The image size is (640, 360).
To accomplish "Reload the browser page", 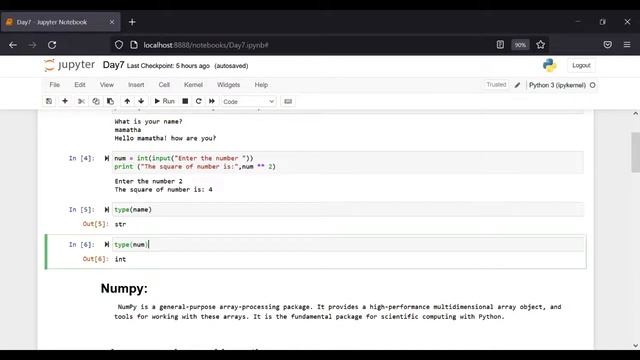I will point(52,45).
